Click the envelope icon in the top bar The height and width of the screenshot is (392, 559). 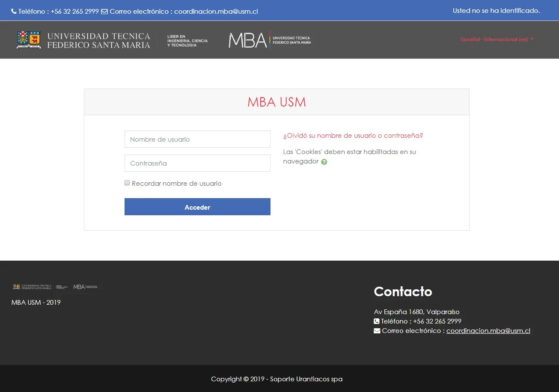point(104,12)
